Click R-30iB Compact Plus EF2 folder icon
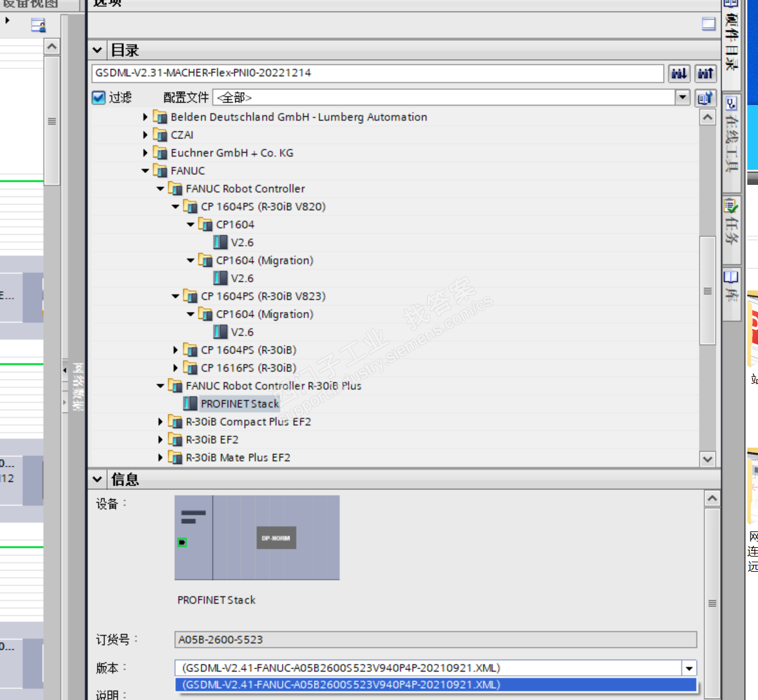 point(176,422)
